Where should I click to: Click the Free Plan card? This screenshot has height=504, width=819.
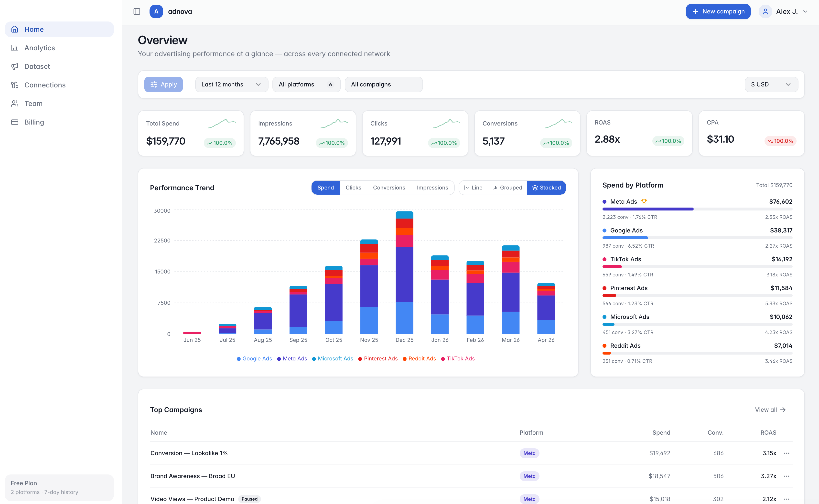click(59, 487)
